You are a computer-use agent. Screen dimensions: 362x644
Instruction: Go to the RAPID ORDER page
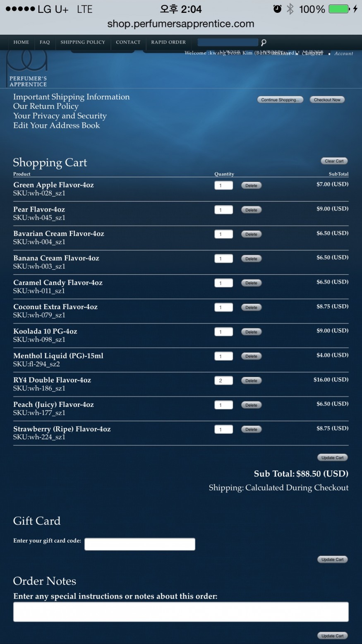[168, 42]
